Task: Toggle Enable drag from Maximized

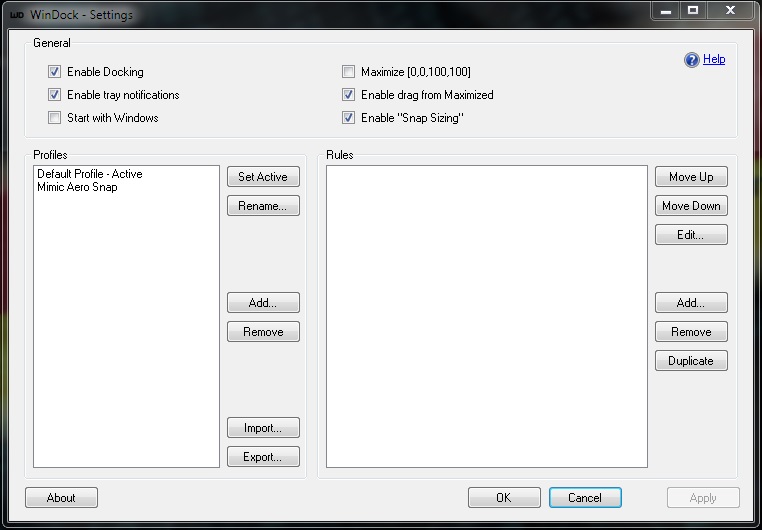Action: click(x=348, y=95)
